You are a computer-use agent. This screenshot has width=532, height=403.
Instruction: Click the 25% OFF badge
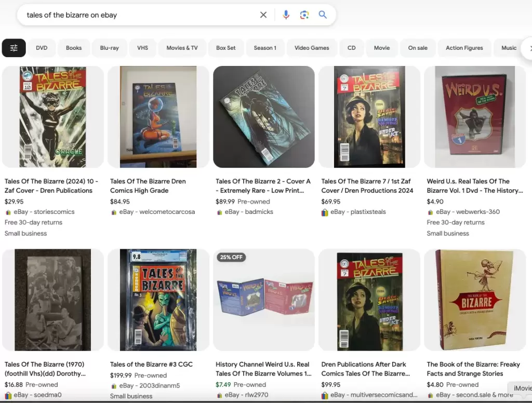pos(231,258)
